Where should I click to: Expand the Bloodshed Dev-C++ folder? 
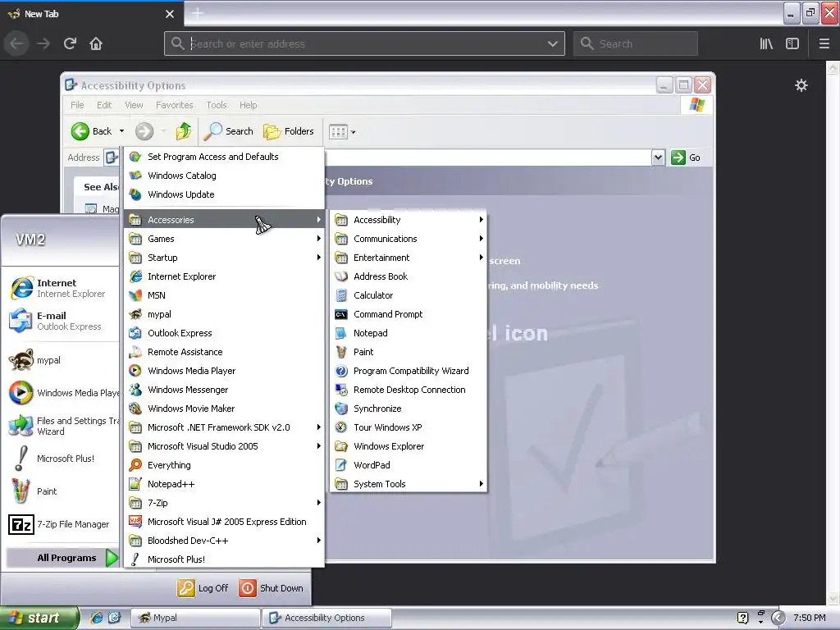click(x=224, y=541)
